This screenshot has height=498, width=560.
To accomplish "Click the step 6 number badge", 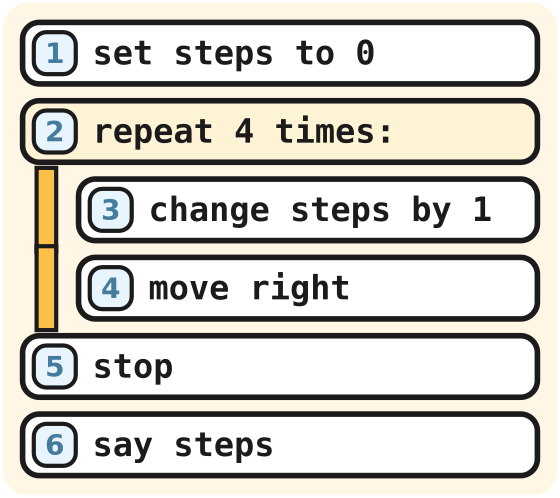I will (55, 444).
